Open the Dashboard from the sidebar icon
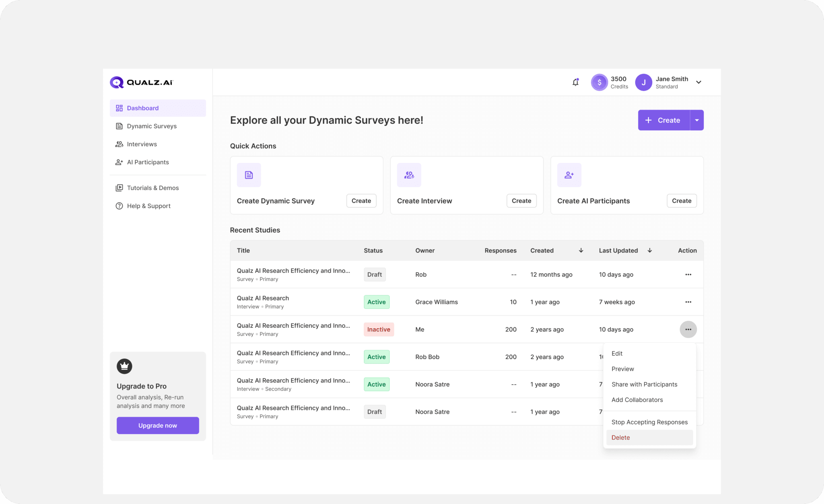This screenshot has height=504, width=824. pyautogui.click(x=119, y=108)
